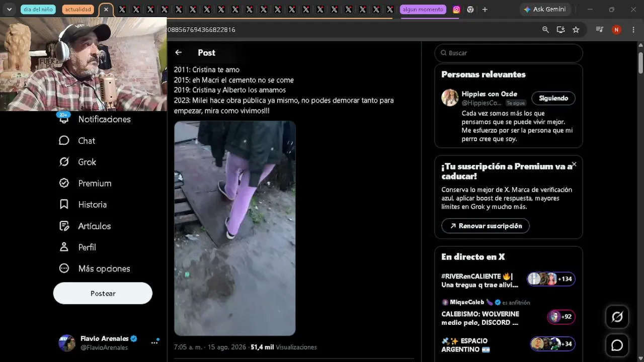Image resolution: width=644 pixels, height=362 pixels.
Task: Select the "dia del niño" tab group
Action: click(38, 10)
